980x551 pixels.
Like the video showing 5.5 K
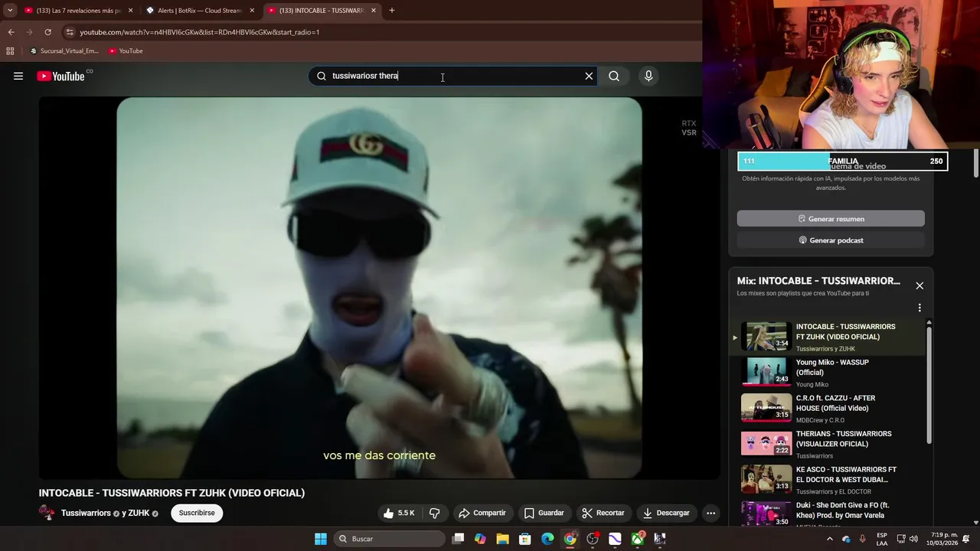point(399,513)
